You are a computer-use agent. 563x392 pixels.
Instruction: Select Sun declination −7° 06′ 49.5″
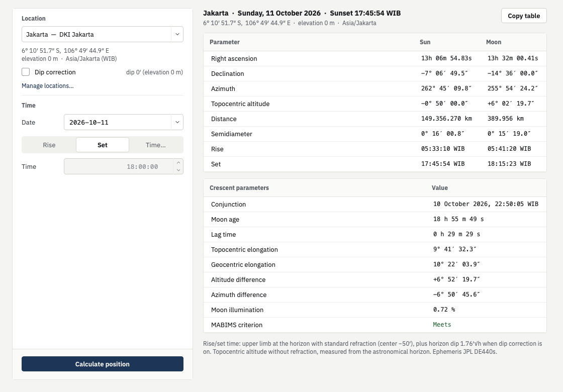(x=444, y=73)
